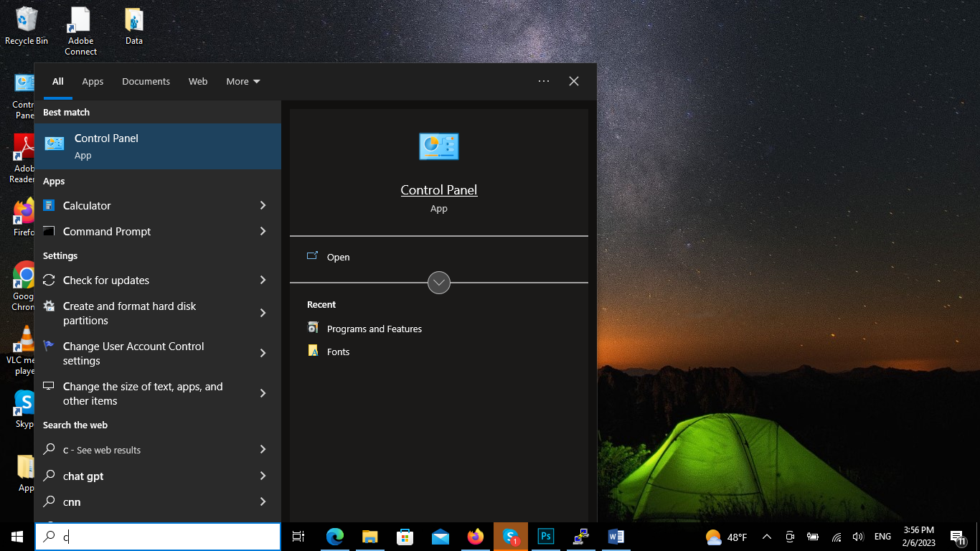The height and width of the screenshot is (551, 980).
Task: Click the Wi-Fi network tray icon
Action: click(837, 537)
